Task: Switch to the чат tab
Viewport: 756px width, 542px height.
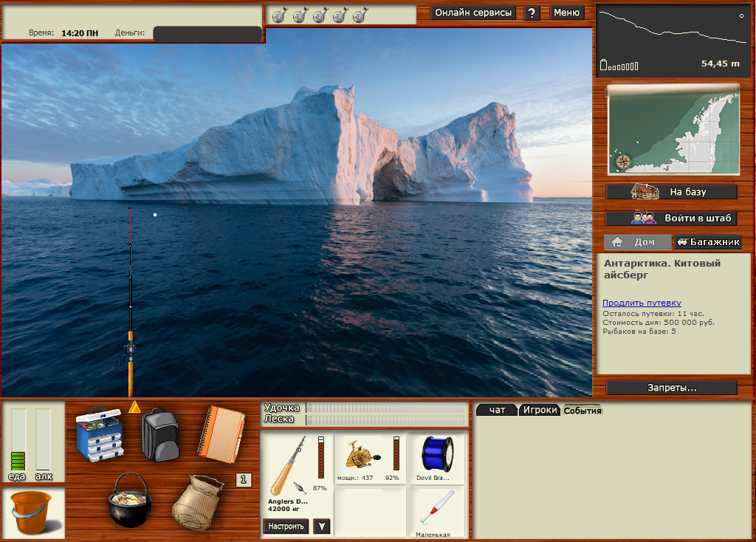Action: pos(498,410)
